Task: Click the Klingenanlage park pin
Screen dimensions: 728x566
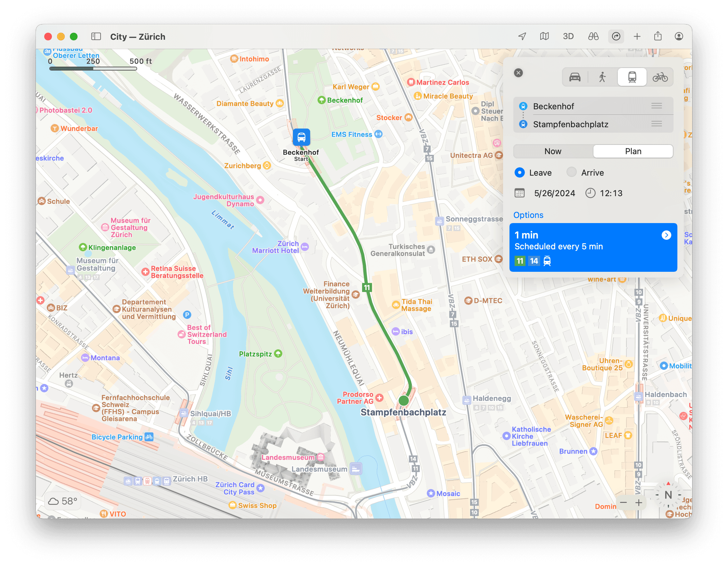Action: coord(83,247)
